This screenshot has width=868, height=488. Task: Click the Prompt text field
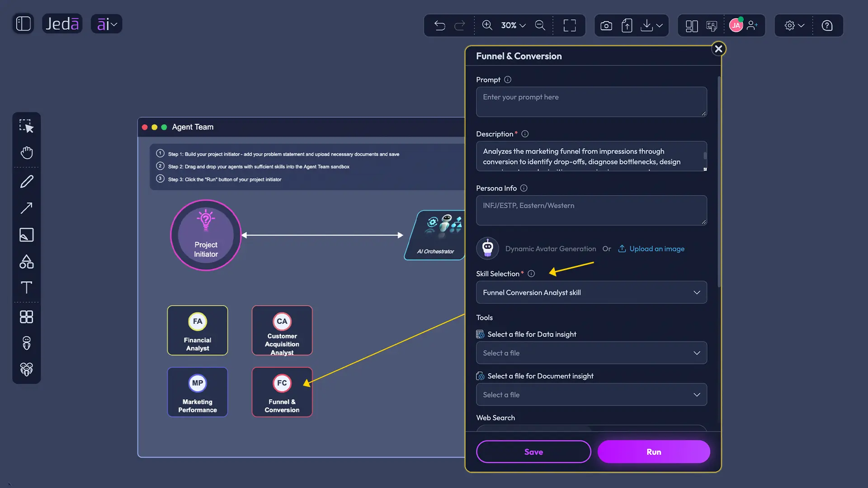coord(591,102)
